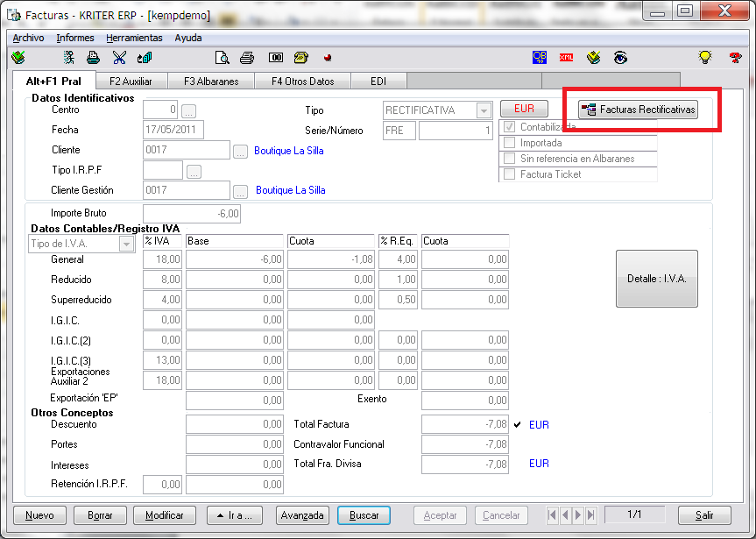
Task: Click the Buscar button
Action: coord(364,515)
